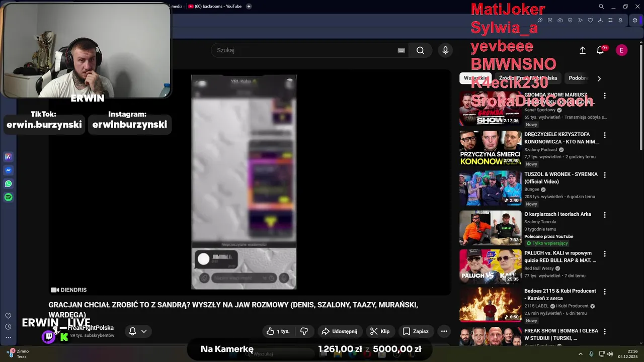Screen dimensions: 644x362
Task: Open the account avatar labeled E
Action: [x=622, y=50]
